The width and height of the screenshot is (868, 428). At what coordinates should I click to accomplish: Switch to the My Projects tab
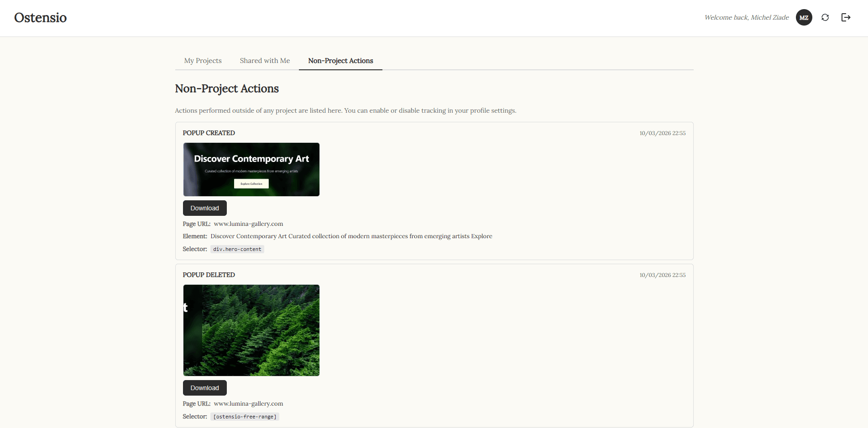point(202,60)
